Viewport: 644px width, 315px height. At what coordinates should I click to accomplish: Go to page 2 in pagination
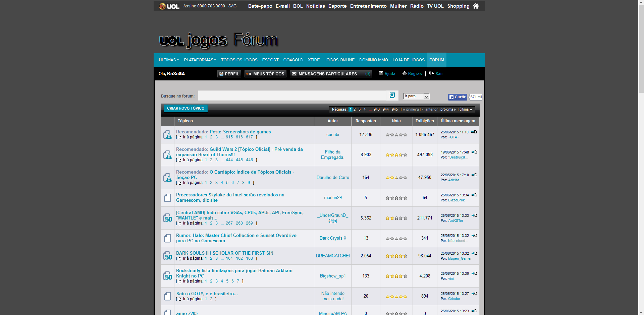(x=355, y=110)
